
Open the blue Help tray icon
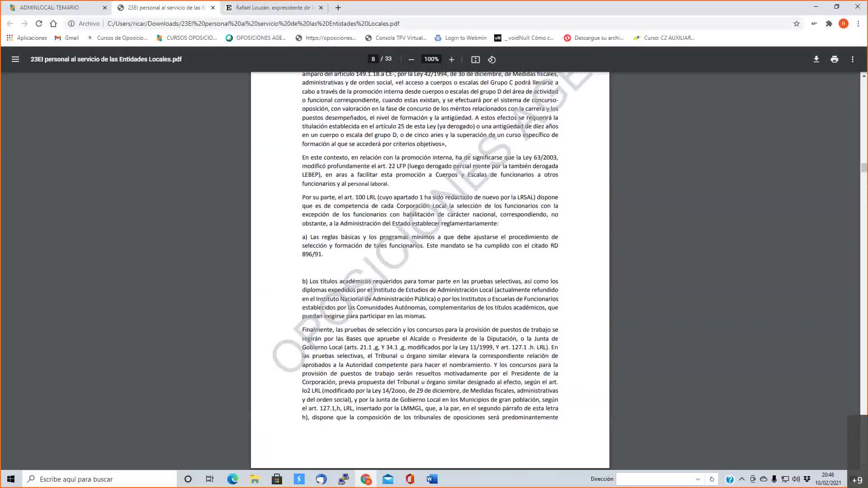(x=730, y=479)
